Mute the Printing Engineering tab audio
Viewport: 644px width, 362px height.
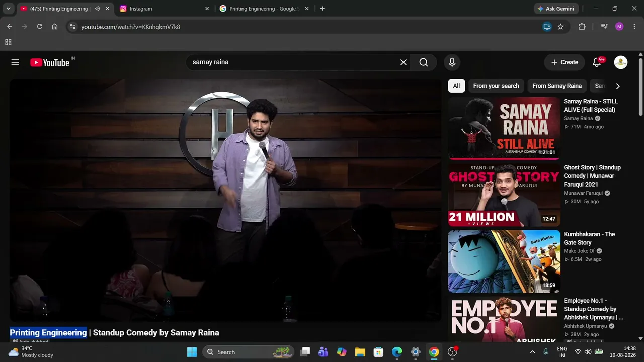[97, 9]
